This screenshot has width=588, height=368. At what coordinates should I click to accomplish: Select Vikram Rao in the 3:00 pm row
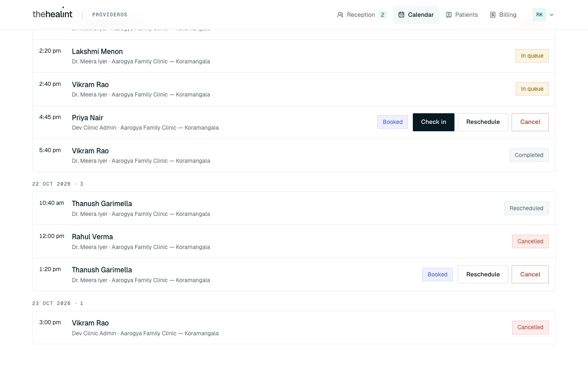pyautogui.click(x=90, y=323)
